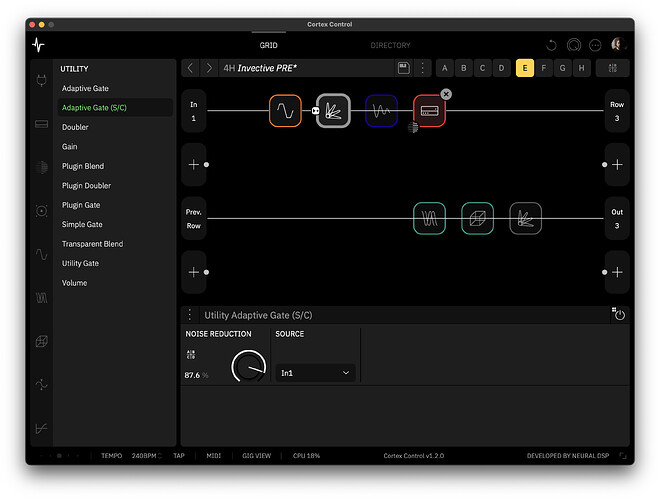Select scene B
The image size is (661, 500).
[463, 68]
